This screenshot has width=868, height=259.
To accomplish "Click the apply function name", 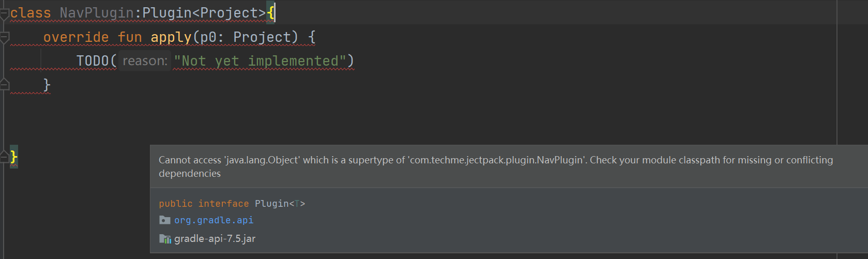I will (x=171, y=37).
